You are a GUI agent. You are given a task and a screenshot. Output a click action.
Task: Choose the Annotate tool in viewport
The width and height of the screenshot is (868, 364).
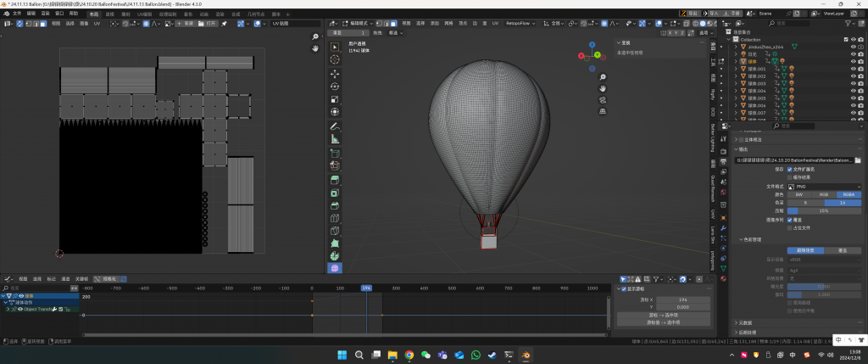(334, 126)
